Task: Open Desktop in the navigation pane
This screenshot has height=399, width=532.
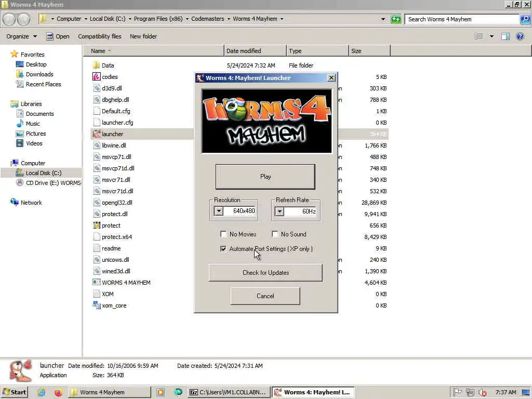Action: click(x=36, y=64)
